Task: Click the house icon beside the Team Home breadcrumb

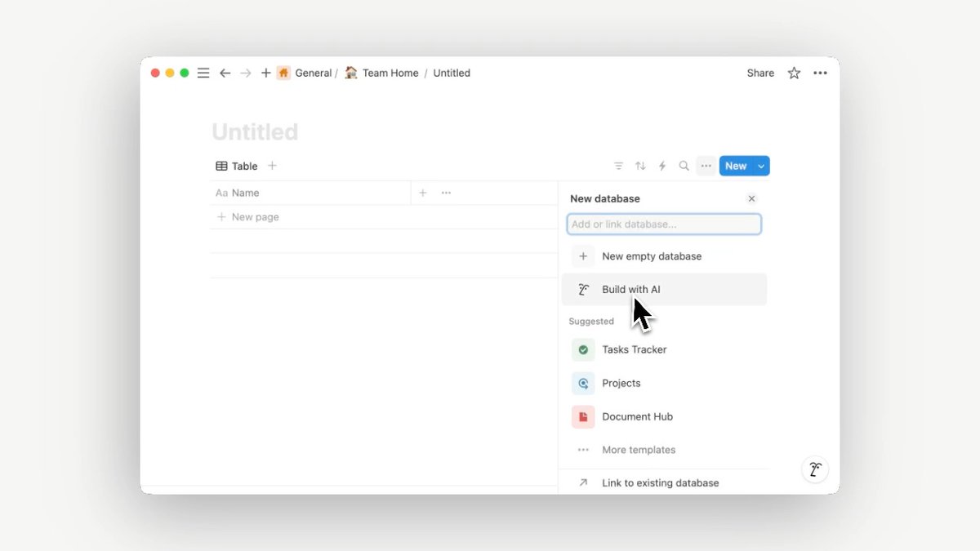Action: point(350,73)
